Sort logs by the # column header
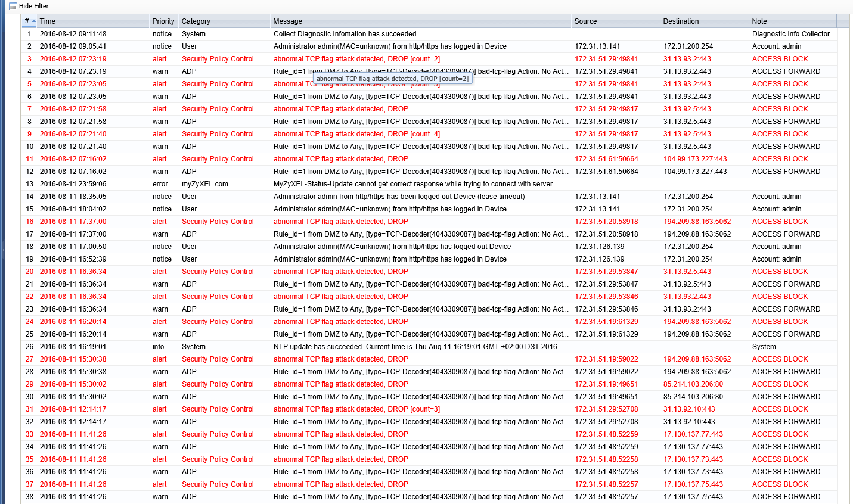The height and width of the screenshot is (504, 853). [26, 21]
